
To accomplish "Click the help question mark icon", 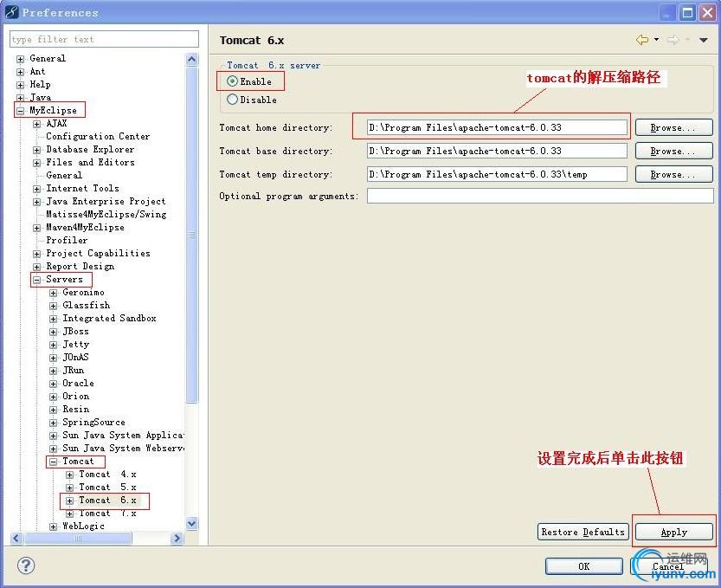I will coord(26,565).
